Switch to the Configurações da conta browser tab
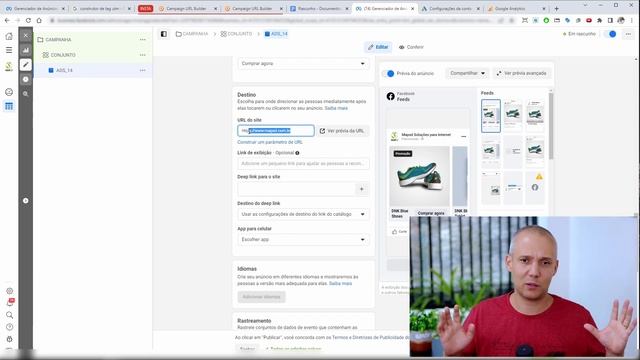 [450, 8]
